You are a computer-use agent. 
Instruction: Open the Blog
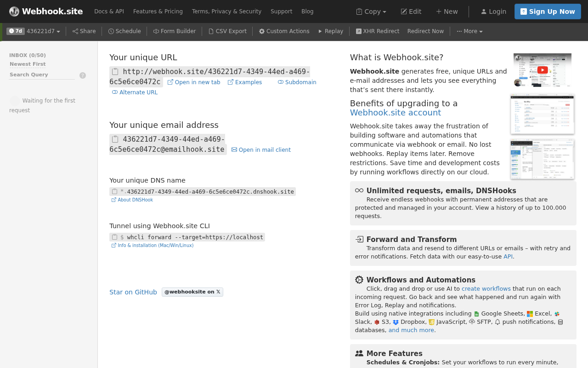(x=307, y=11)
